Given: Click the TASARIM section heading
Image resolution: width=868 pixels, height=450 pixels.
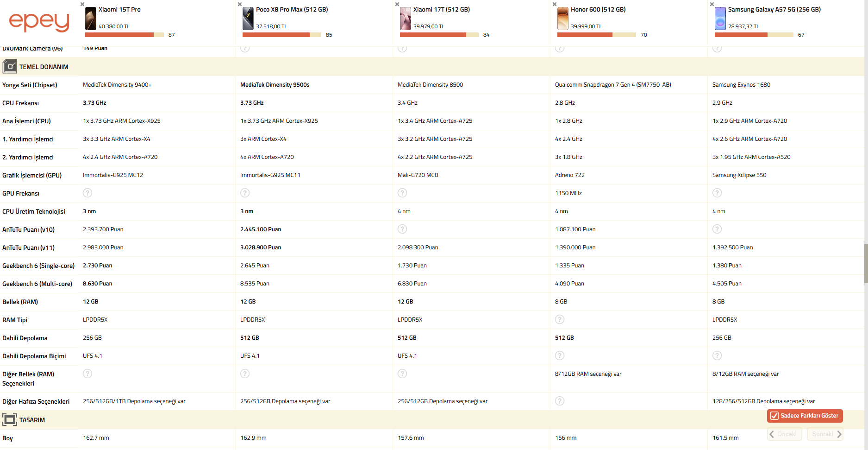Looking at the screenshot, I should coord(32,420).
